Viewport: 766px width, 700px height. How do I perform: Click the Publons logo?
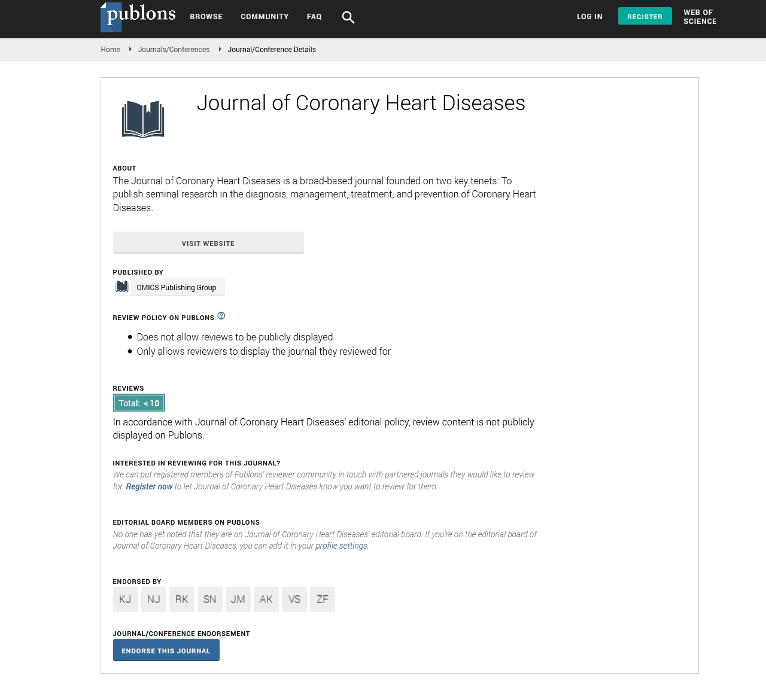[x=138, y=17]
